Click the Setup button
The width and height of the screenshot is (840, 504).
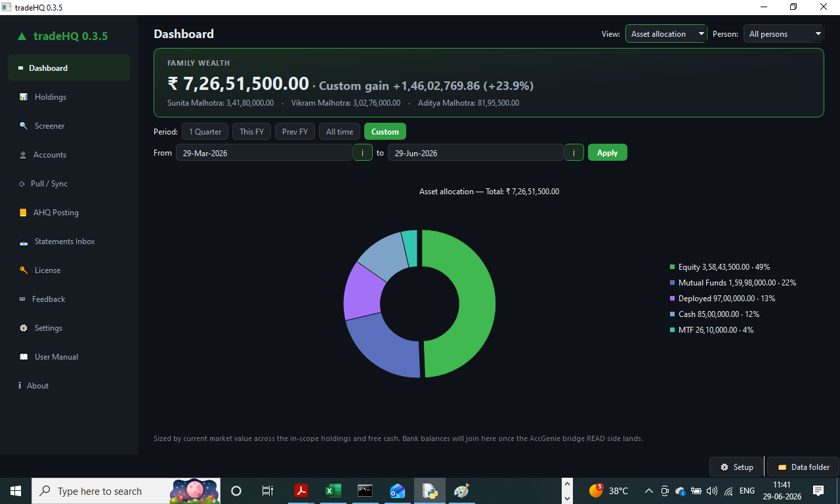[x=736, y=467]
